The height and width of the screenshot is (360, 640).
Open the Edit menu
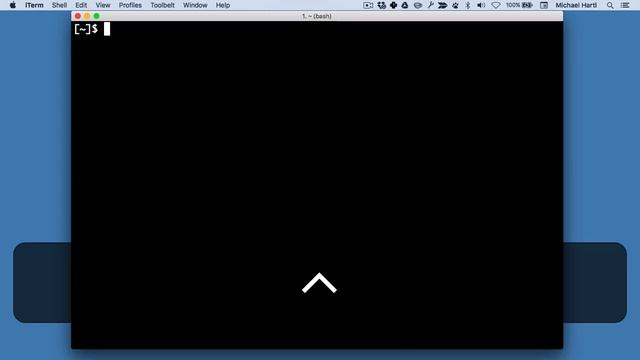click(x=81, y=5)
